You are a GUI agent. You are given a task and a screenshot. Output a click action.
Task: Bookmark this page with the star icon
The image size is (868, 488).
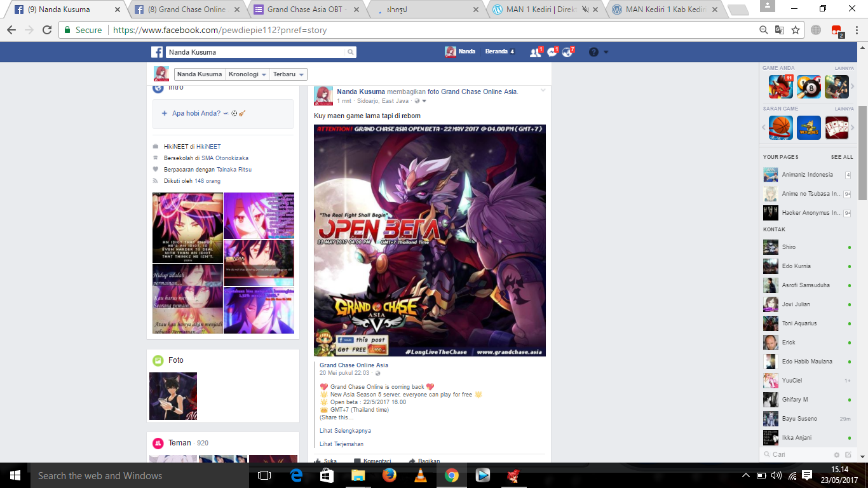tap(795, 30)
